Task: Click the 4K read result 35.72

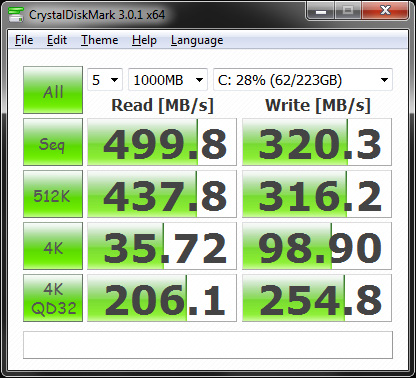Action: pyautogui.click(x=162, y=246)
